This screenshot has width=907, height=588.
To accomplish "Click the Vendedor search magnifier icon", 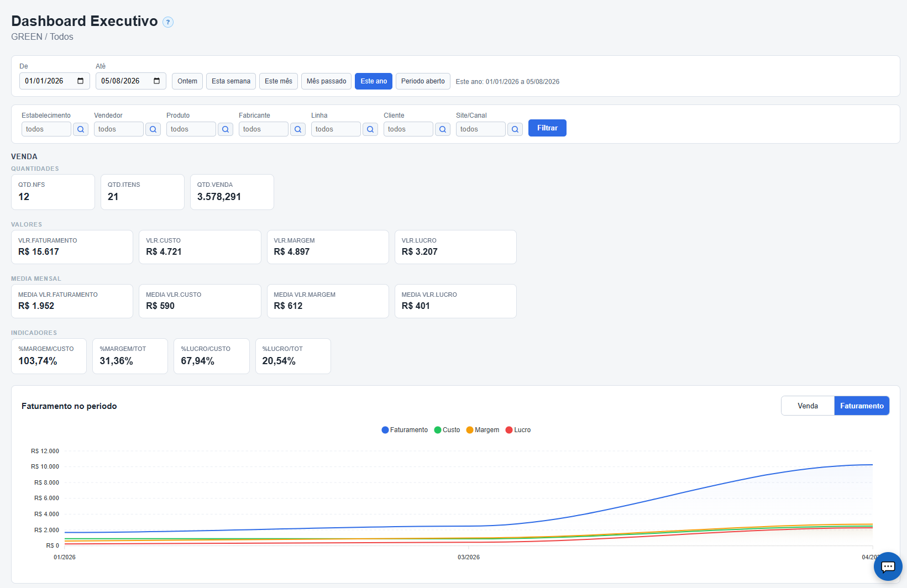I will tap(153, 129).
